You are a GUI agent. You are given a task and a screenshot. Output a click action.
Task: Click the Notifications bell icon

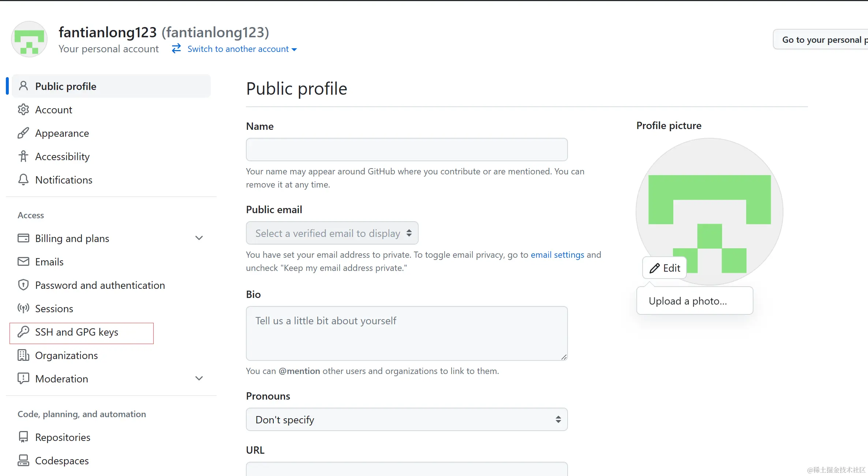click(x=23, y=180)
